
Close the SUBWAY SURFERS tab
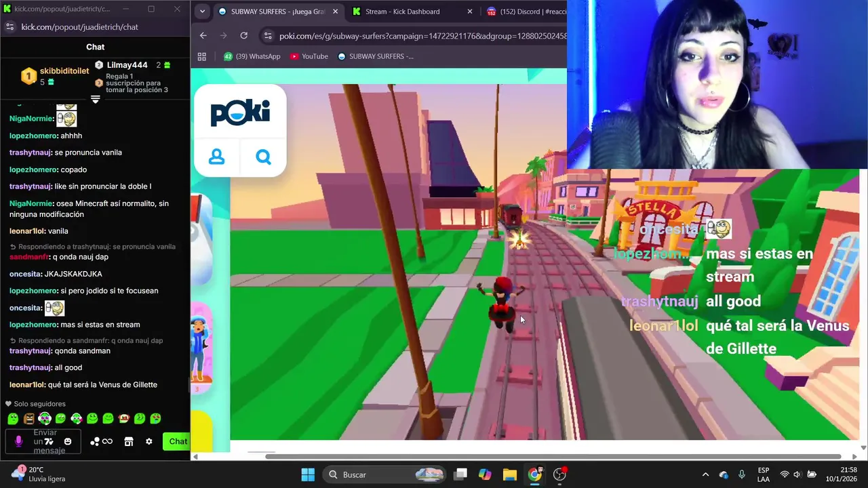(335, 12)
